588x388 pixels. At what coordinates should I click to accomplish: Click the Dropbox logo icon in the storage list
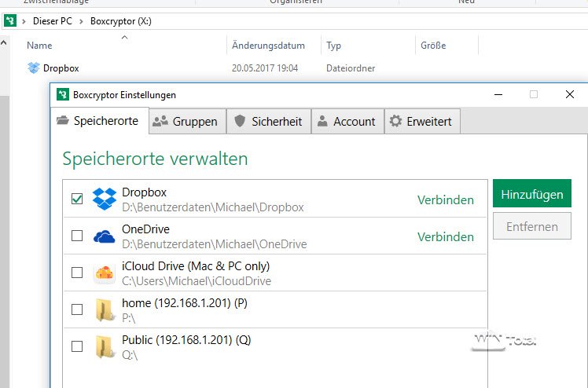point(105,199)
